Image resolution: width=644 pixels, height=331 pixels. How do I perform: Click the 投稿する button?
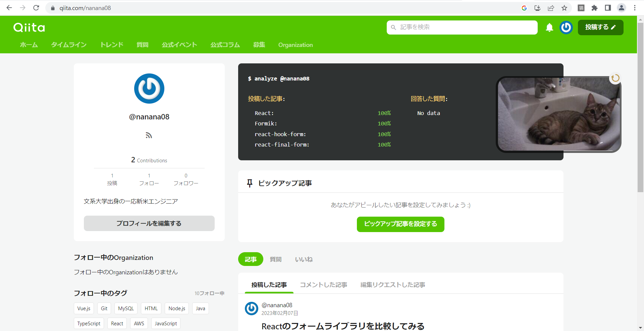[600, 27]
